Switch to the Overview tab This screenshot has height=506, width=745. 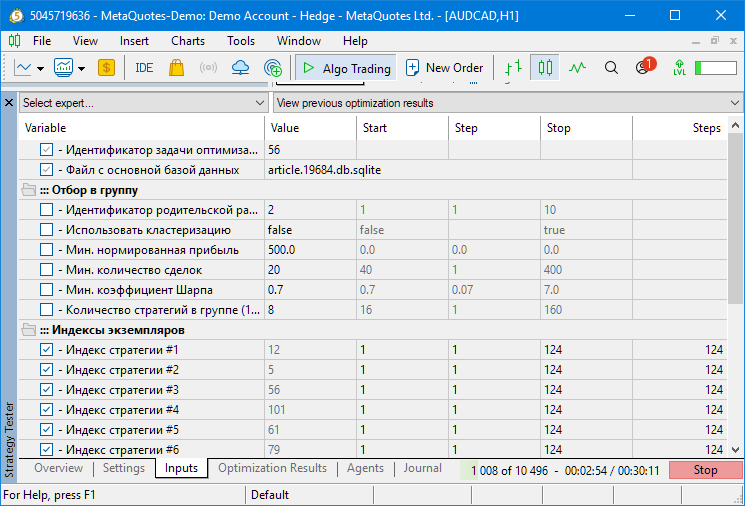(x=58, y=468)
